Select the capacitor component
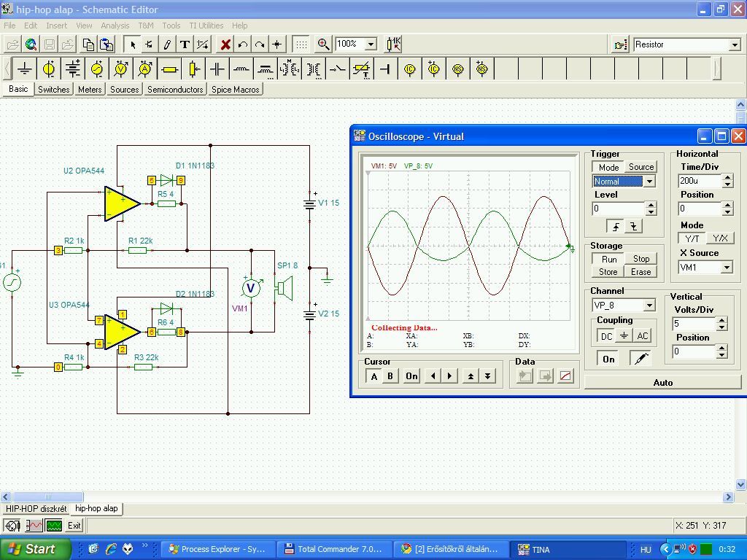The height and width of the screenshot is (560, 747). click(x=217, y=69)
